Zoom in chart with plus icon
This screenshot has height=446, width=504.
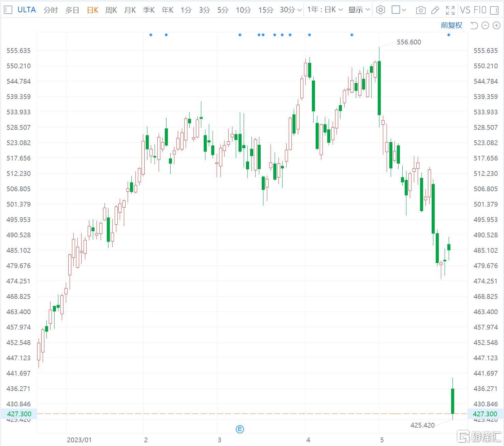click(x=496, y=25)
